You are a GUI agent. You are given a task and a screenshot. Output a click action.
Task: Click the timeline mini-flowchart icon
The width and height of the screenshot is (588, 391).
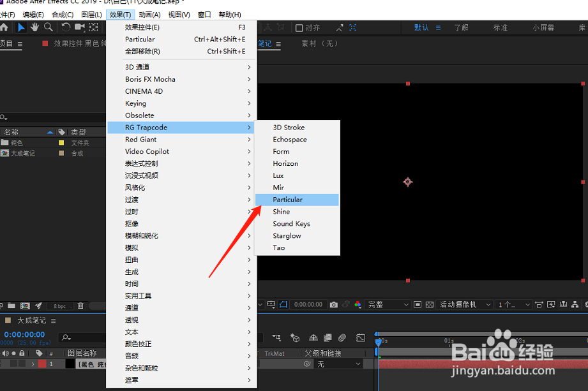tap(276, 338)
